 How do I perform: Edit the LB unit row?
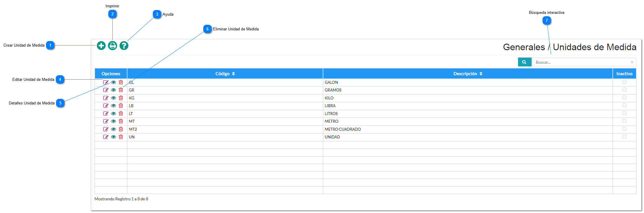[x=106, y=106]
